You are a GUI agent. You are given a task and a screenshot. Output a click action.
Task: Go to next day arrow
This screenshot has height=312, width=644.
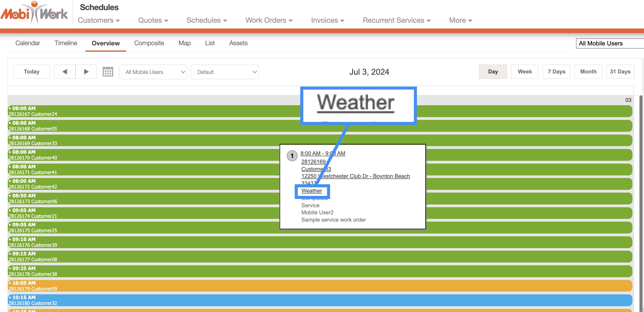pos(86,72)
